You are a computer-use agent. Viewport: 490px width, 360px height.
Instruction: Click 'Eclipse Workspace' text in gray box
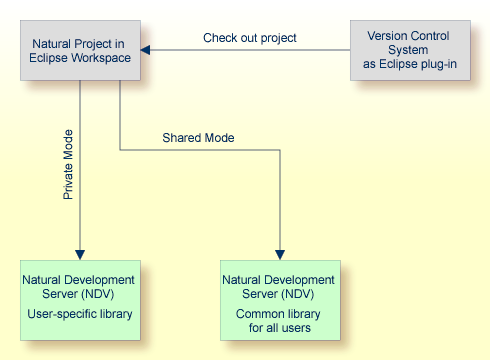point(80,58)
